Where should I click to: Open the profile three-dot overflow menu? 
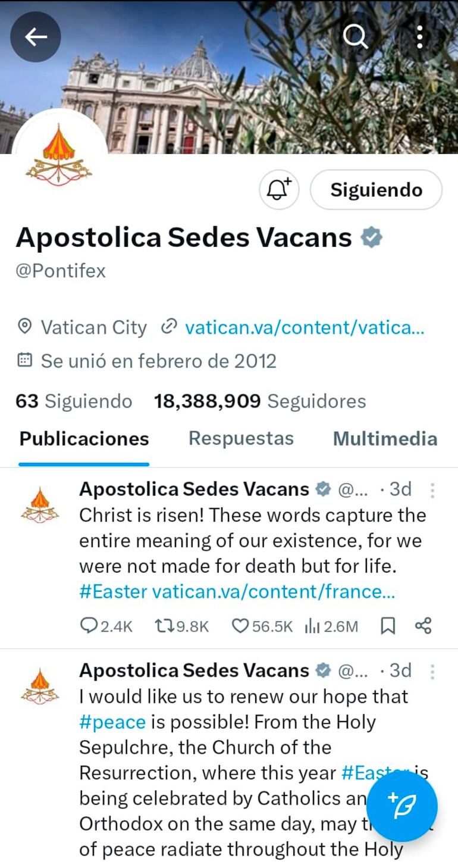point(420,37)
